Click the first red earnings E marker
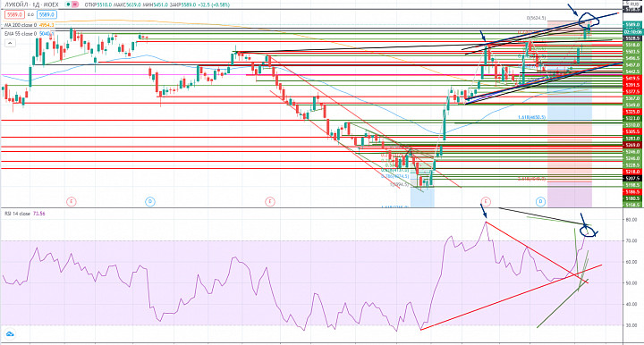This screenshot has width=644, height=345. [x=72, y=201]
